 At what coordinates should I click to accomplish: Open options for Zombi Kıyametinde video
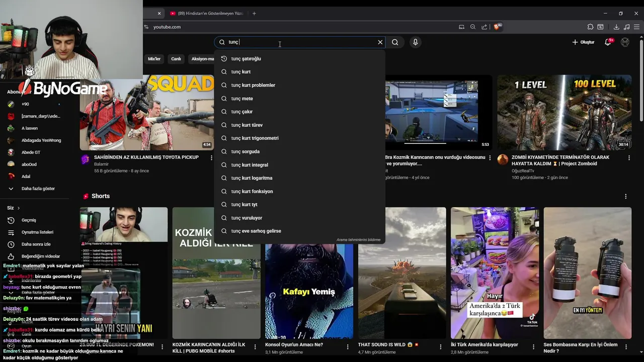tap(629, 158)
